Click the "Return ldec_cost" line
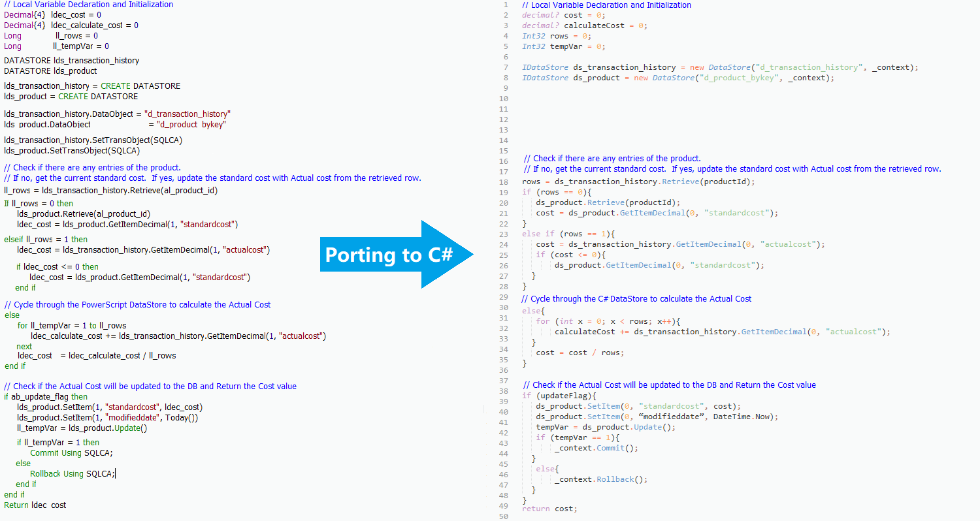Screen dimensions: 980x521 35,505
